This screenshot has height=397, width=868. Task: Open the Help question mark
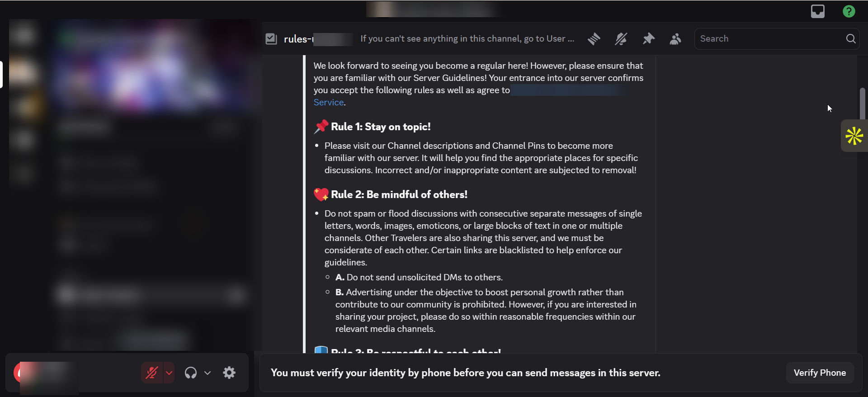[x=849, y=11]
